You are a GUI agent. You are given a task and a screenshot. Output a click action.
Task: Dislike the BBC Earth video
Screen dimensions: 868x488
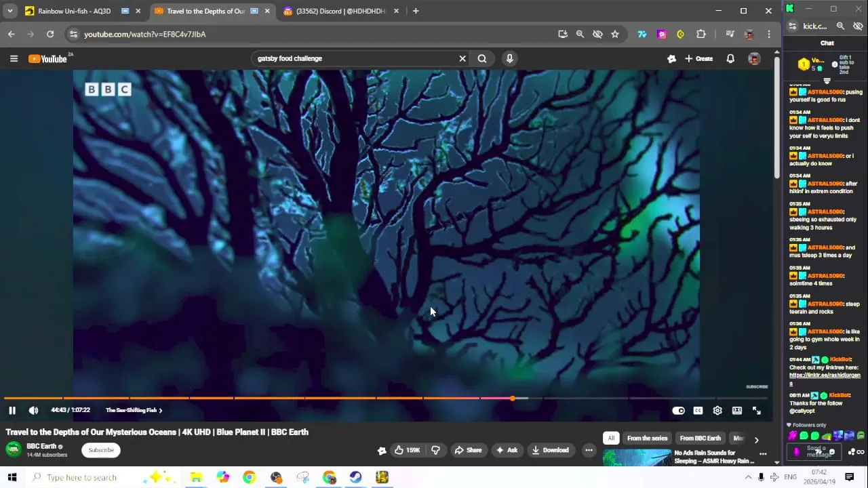[436, 450]
